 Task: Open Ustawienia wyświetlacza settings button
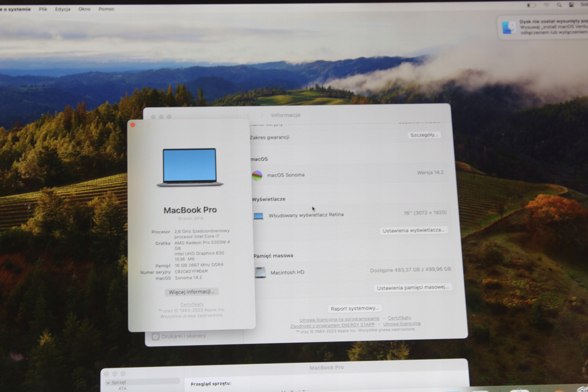[414, 230]
